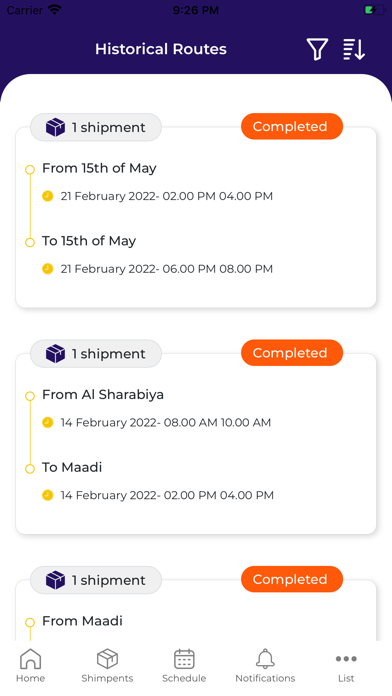Select the To Maadi destination

[72, 467]
